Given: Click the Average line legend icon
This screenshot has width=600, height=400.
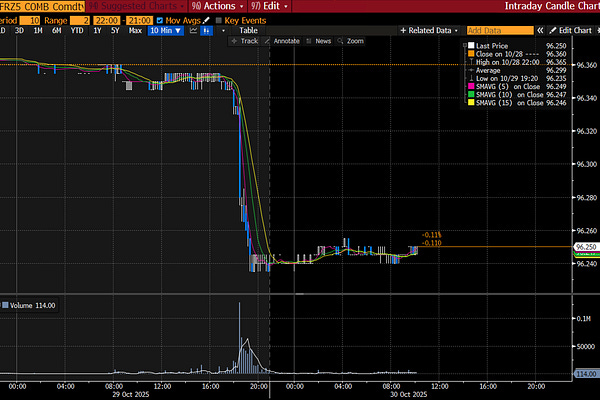Looking at the screenshot, I should (x=471, y=70).
